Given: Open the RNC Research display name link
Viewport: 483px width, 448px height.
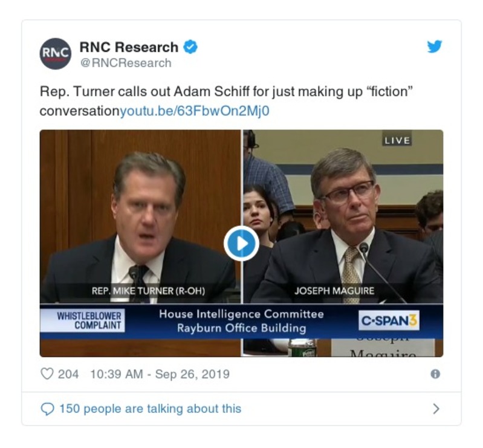Looking at the screenshot, I should click(x=129, y=47).
